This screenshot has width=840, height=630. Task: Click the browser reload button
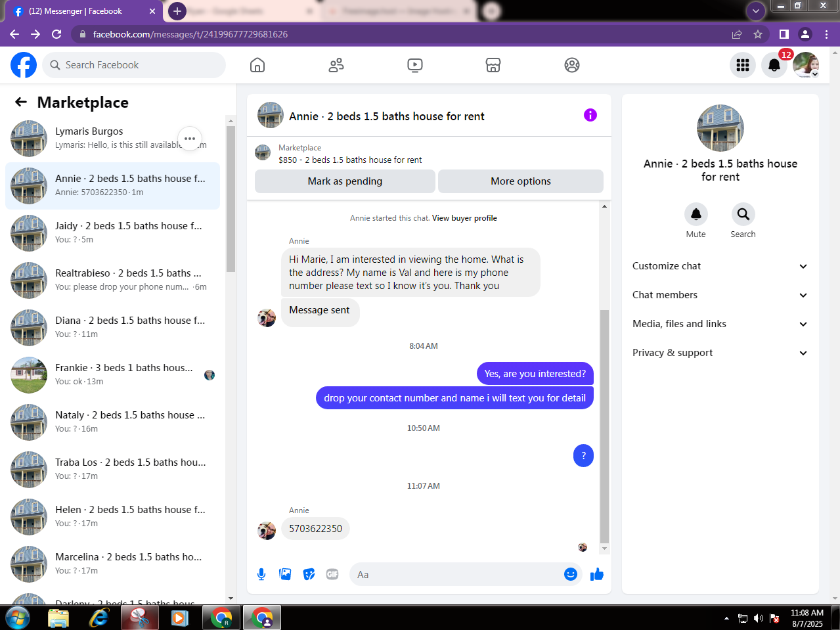pos(56,34)
